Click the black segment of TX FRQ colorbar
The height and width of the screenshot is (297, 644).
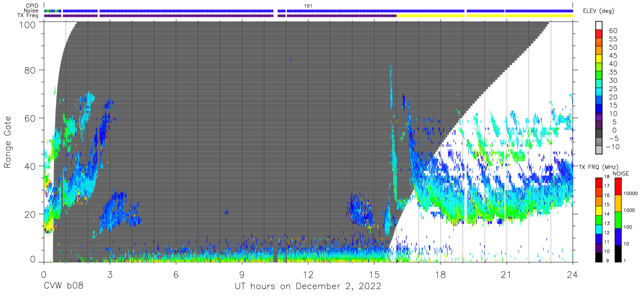(599, 257)
